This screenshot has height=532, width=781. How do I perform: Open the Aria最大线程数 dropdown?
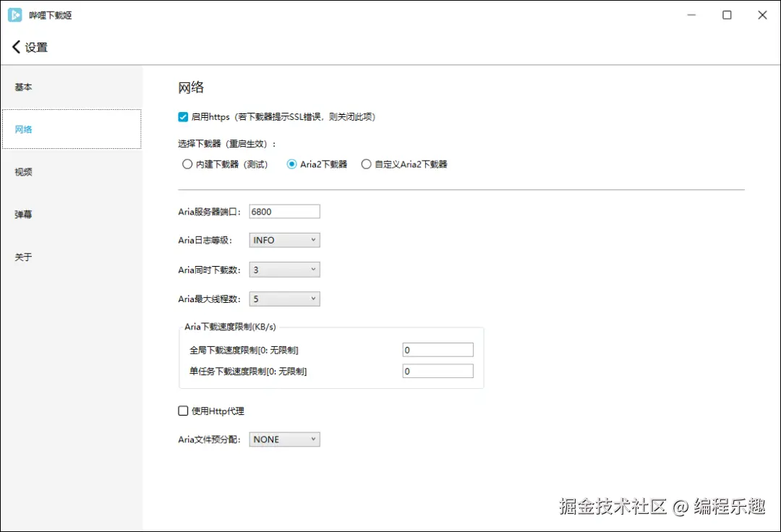(x=284, y=298)
